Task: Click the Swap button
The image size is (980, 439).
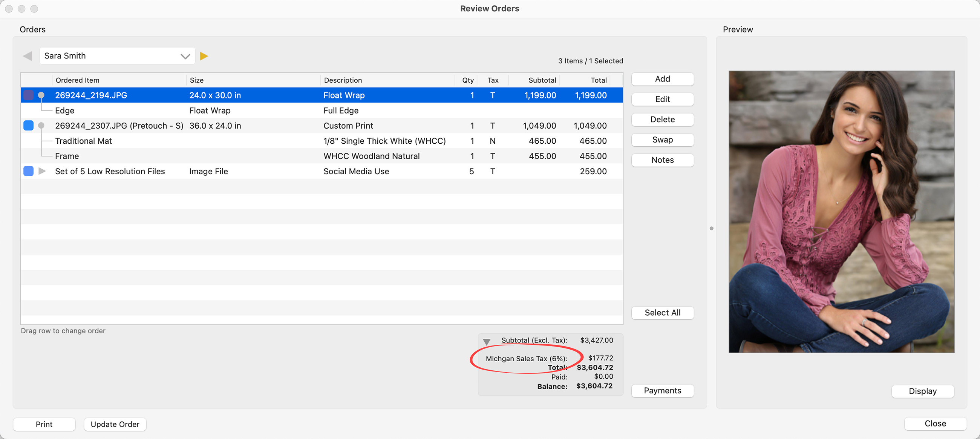Action: tap(662, 140)
